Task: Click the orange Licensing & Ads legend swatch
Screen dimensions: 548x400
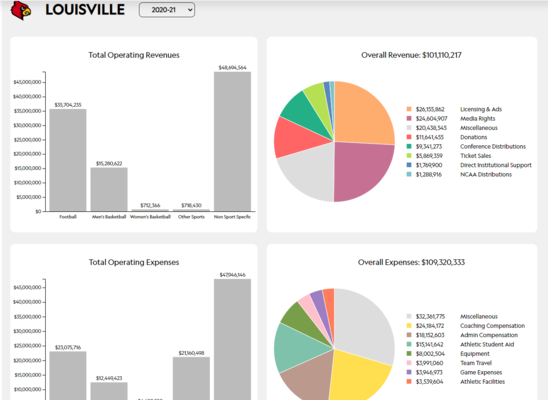Action: pos(409,109)
